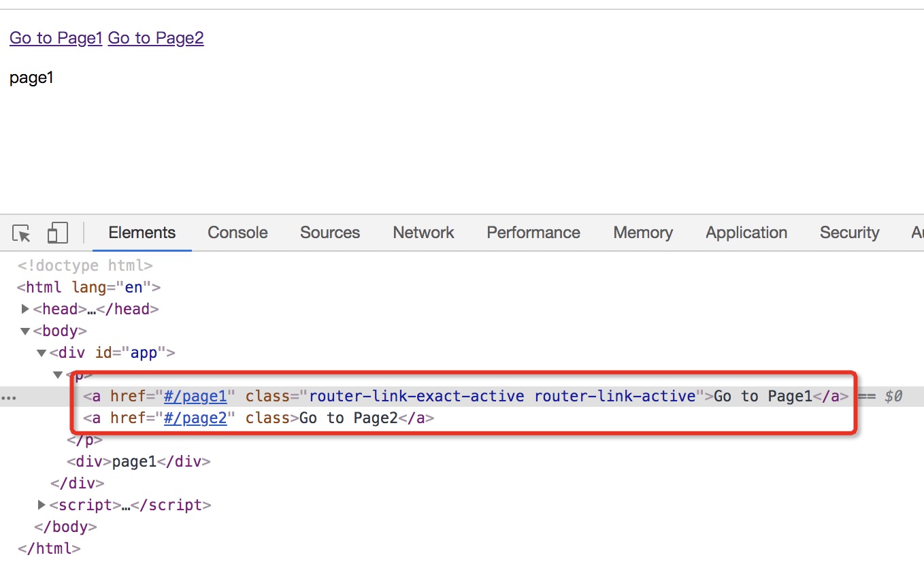The height and width of the screenshot is (566, 924).
Task: Select the router-link-exact-active class value
Action: pyautogui.click(x=416, y=396)
